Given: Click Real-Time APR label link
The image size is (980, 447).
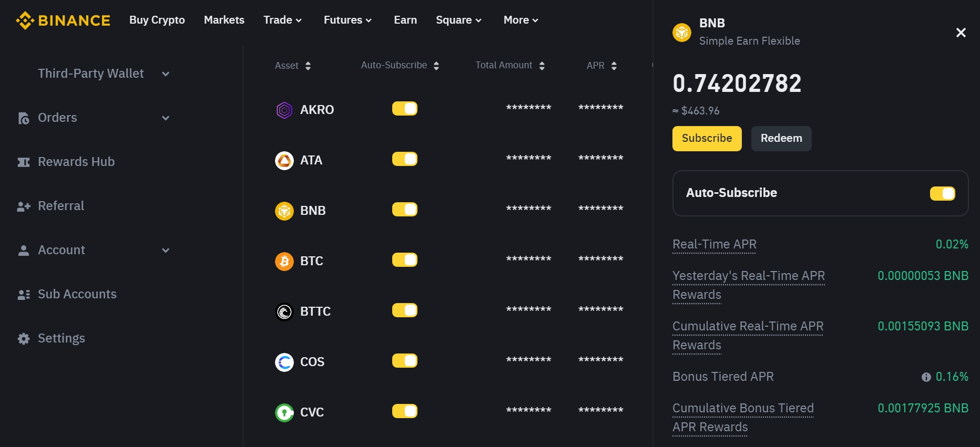Looking at the screenshot, I should [714, 245].
